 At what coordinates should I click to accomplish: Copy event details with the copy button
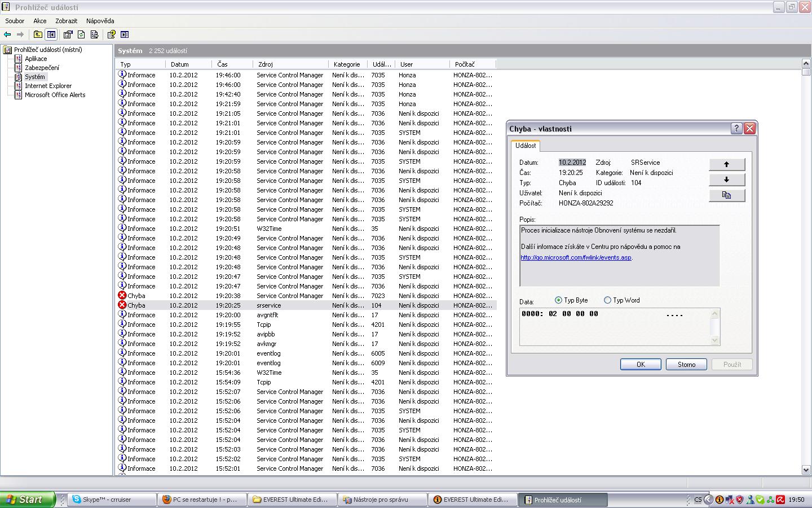tap(726, 195)
